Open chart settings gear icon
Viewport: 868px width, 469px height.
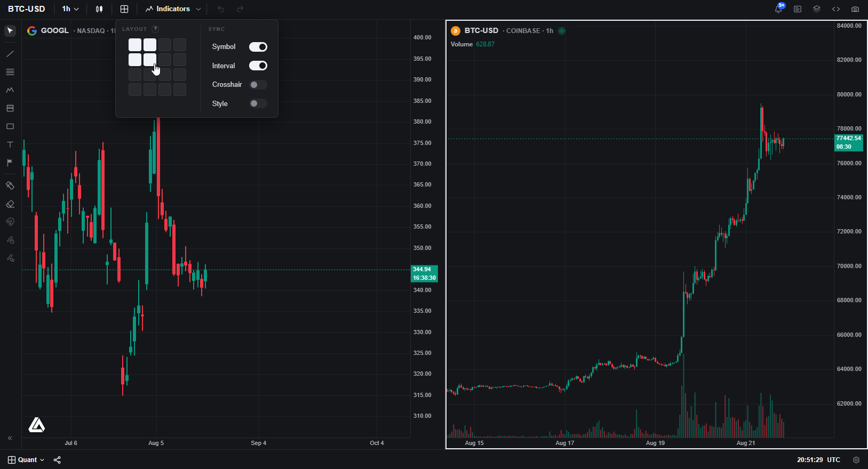click(x=856, y=460)
